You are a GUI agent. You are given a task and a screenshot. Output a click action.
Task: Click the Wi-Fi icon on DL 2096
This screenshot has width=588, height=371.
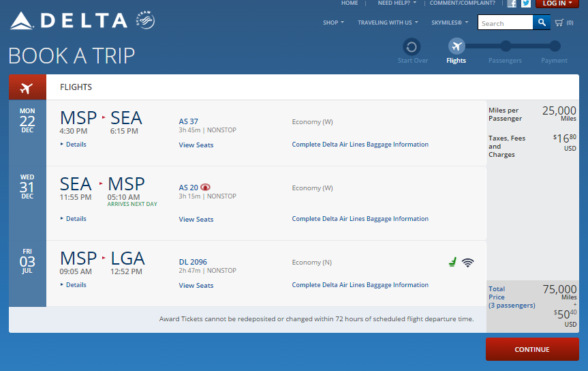pyautogui.click(x=467, y=263)
